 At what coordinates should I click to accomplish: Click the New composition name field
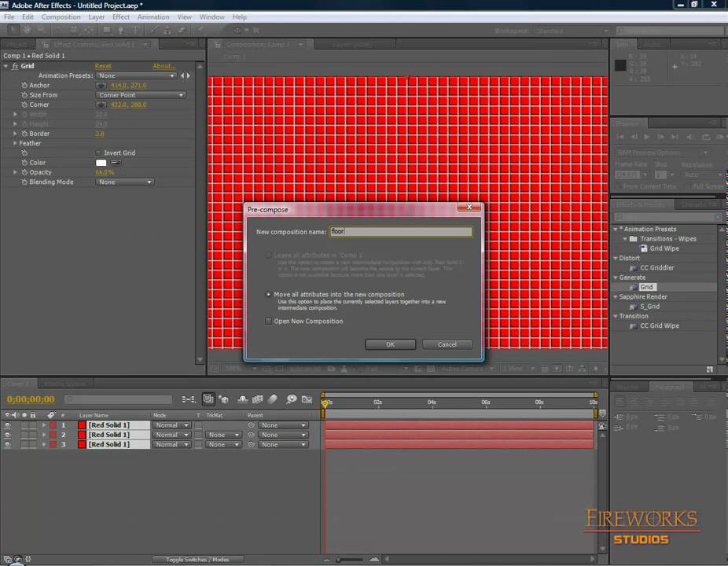(x=401, y=231)
